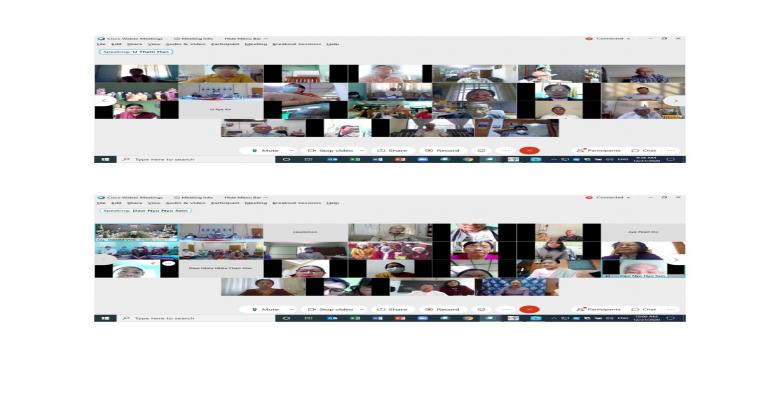
Task: Stop video in the upper meeting window
Action: pyautogui.click(x=326, y=151)
